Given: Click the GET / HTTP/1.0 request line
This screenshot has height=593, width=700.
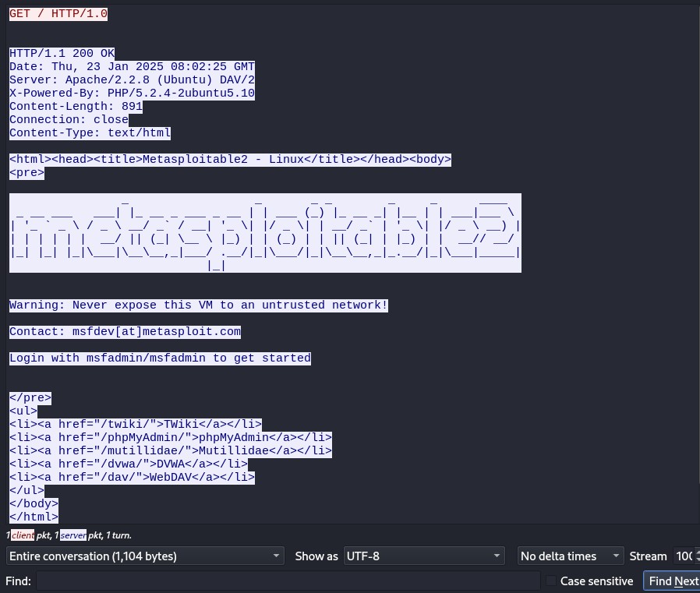Looking at the screenshot, I should coord(58,14).
